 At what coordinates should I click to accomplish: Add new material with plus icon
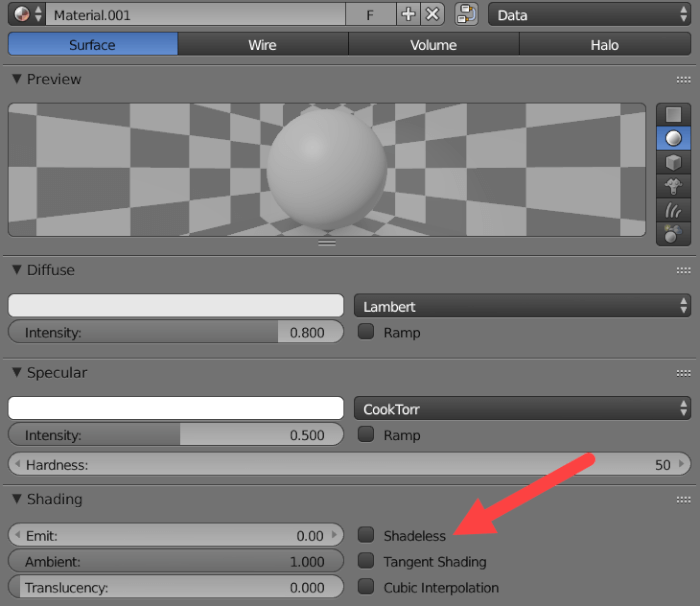tap(408, 15)
